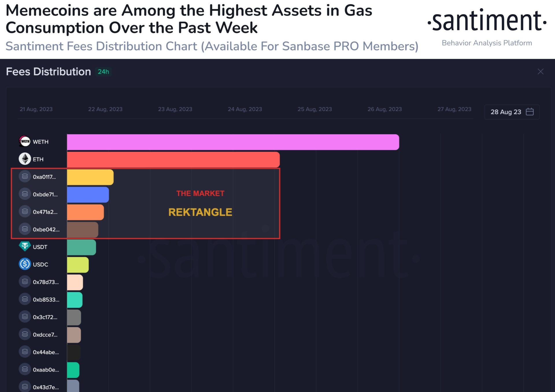The width and height of the screenshot is (555, 392).
Task: Click the USDC coin icon
Action: click(x=25, y=264)
